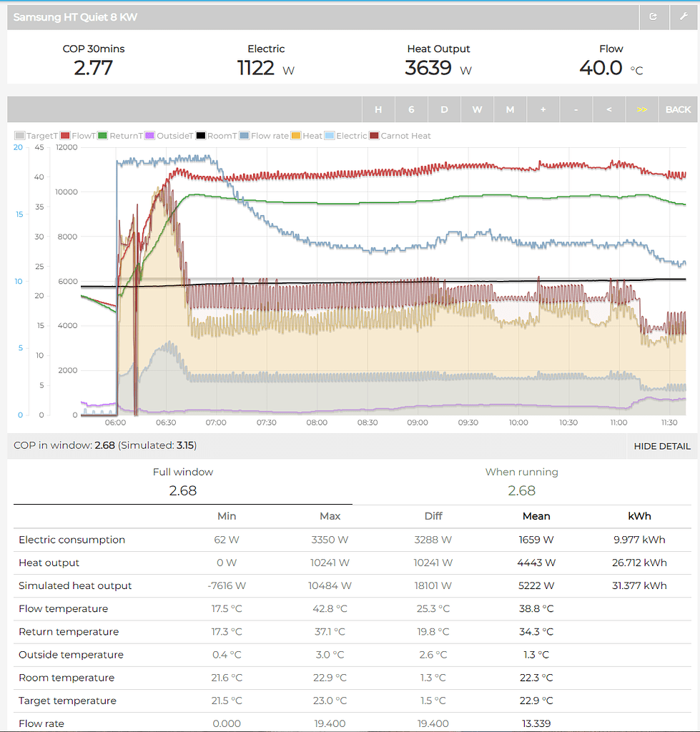Pan the graph back with the "<" arrow
The width and height of the screenshot is (700, 732).
608,109
